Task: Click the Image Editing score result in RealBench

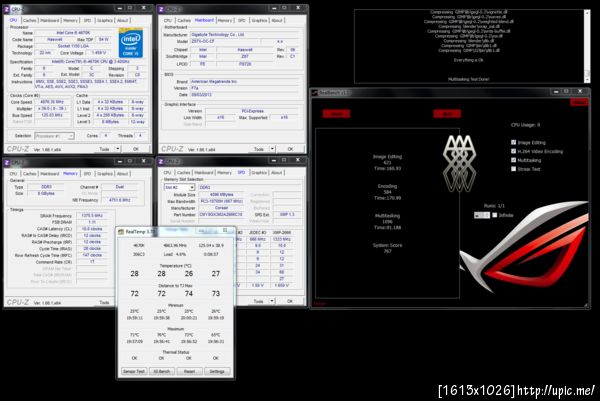Action: [x=387, y=163]
